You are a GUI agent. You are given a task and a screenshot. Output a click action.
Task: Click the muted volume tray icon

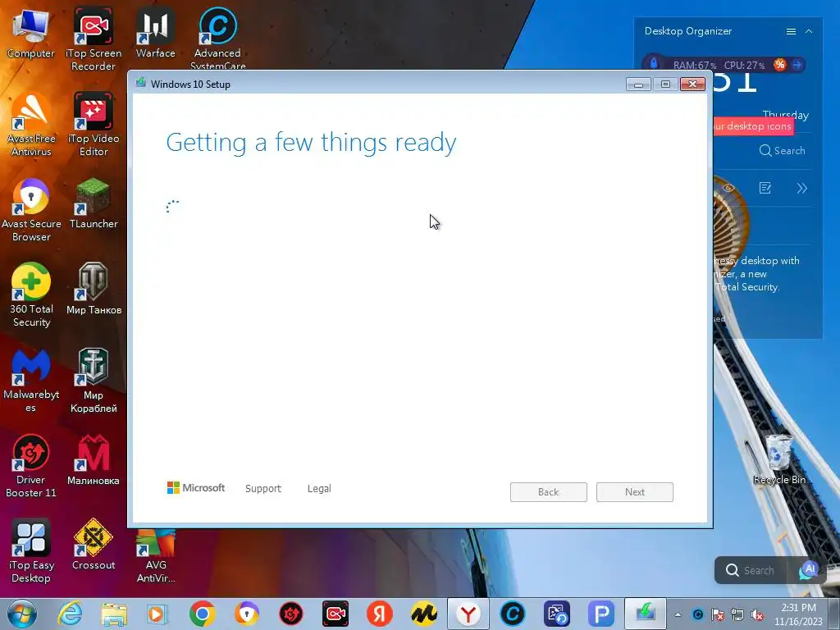pos(757,615)
